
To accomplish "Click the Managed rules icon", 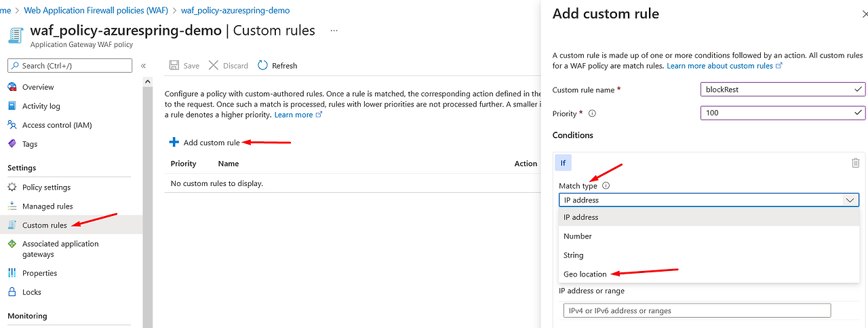I will 12,206.
